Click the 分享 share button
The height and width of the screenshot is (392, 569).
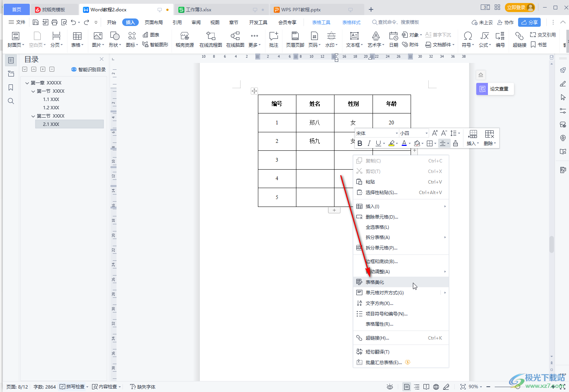coord(529,22)
